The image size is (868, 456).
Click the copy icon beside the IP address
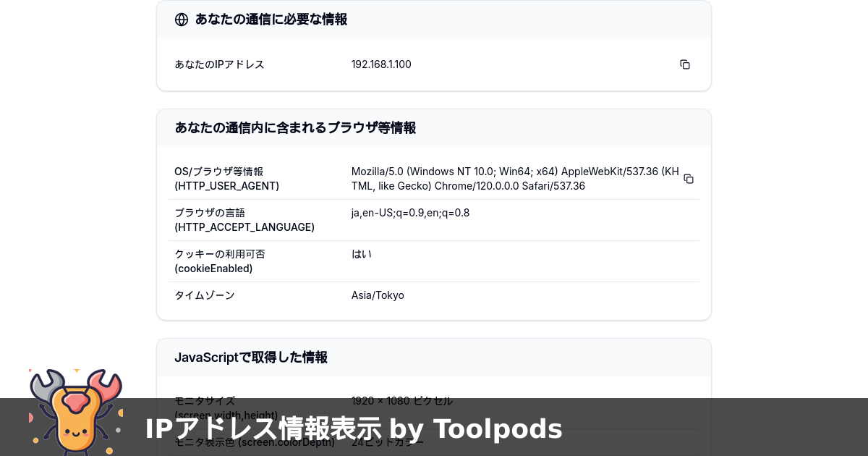click(684, 64)
